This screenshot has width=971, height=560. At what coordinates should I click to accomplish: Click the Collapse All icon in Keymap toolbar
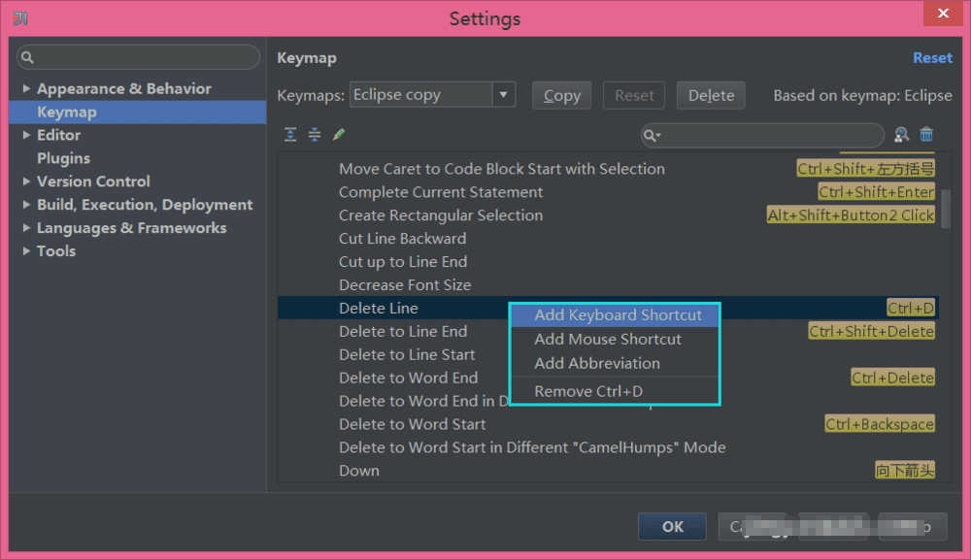(x=314, y=135)
